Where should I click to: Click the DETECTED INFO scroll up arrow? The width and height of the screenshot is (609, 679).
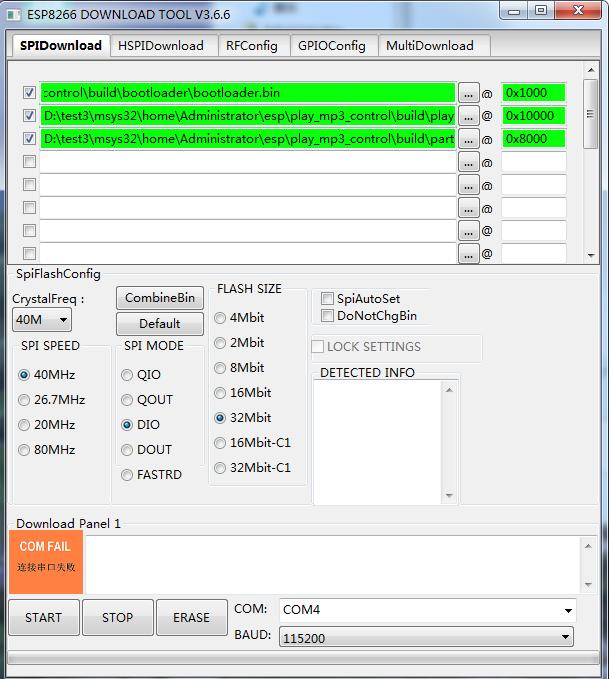[449, 390]
